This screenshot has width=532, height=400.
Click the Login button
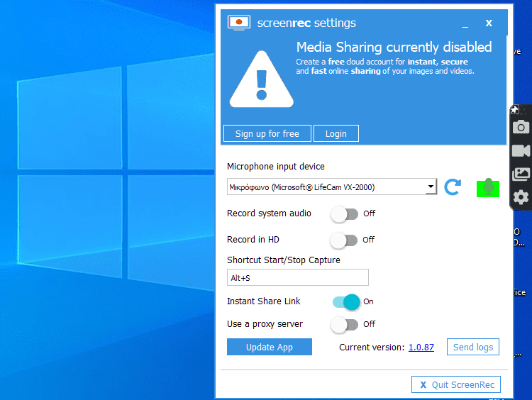[336, 133]
